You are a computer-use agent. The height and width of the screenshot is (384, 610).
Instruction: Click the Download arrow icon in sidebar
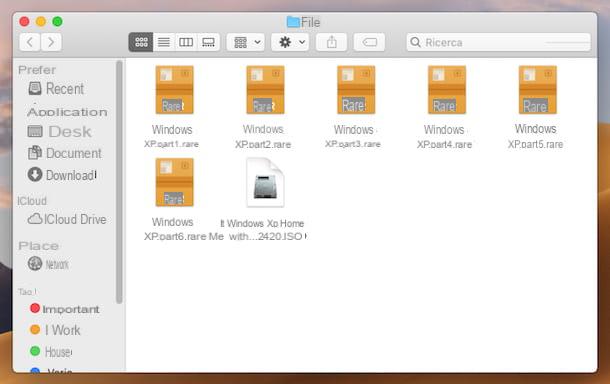(35, 175)
